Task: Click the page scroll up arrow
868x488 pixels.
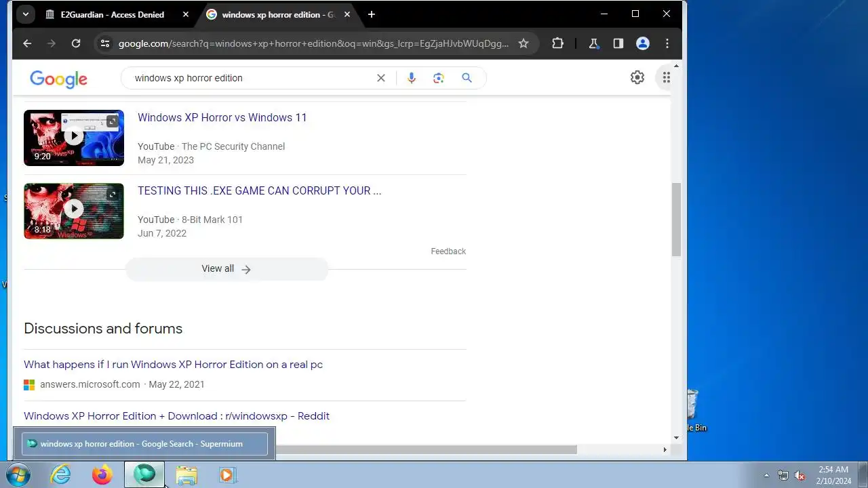Action: pyautogui.click(x=676, y=66)
